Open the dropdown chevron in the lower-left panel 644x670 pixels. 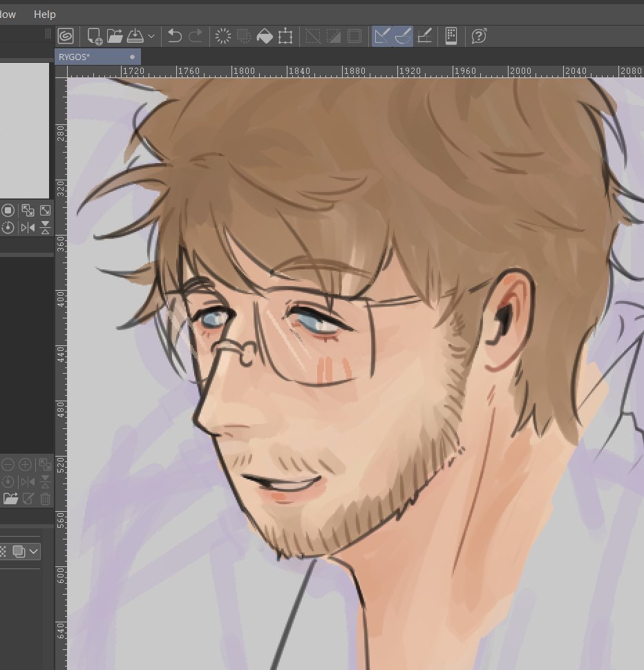click(34, 552)
